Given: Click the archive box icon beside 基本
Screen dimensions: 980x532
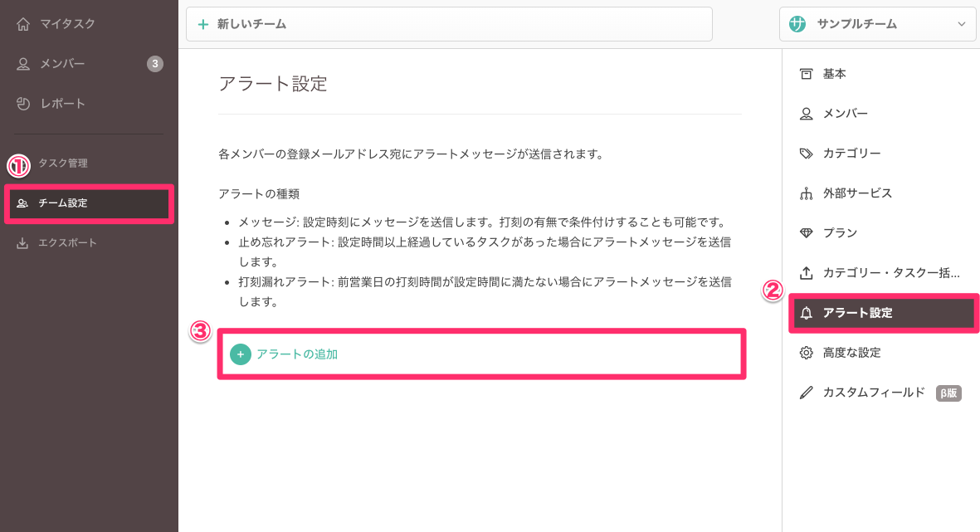Looking at the screenshot, I should click(x=806, y=74).
